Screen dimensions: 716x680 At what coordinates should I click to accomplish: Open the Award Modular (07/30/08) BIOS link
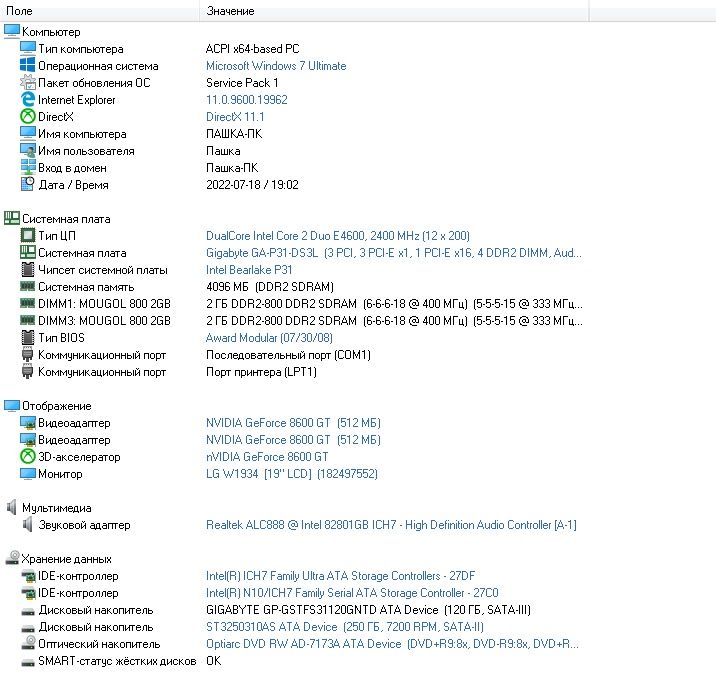269,337
